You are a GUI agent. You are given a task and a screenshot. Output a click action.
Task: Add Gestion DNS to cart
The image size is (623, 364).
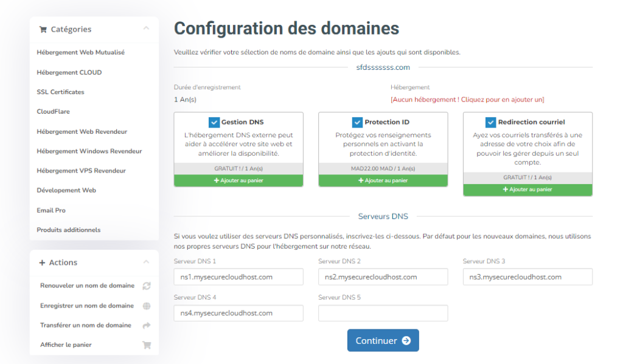pos(238,180)
